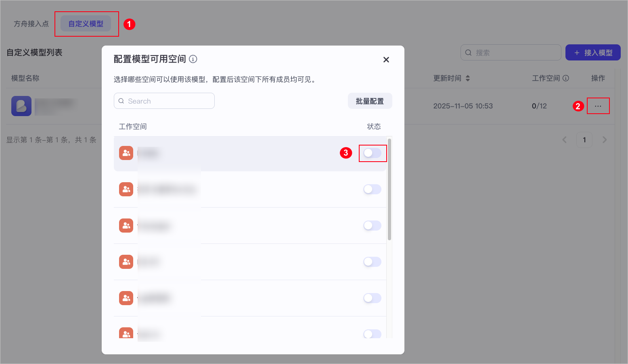Viewport: 628px width, 364px height.
Task: Click the custom model's purple logo icon
Action: tap(21, 106)
